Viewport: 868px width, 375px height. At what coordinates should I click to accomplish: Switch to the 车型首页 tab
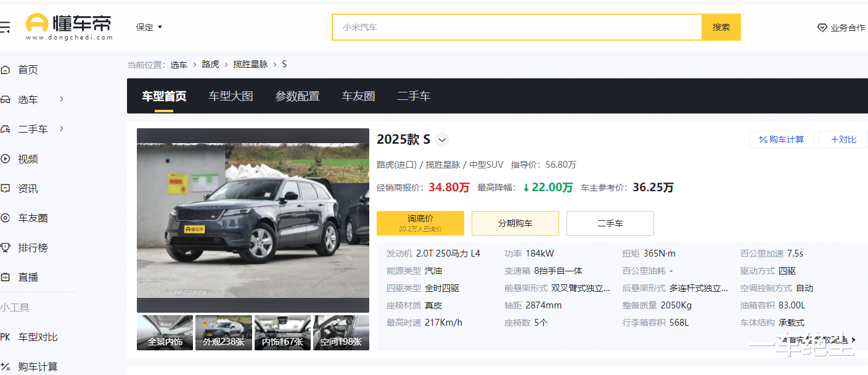[x=164, y=96]
